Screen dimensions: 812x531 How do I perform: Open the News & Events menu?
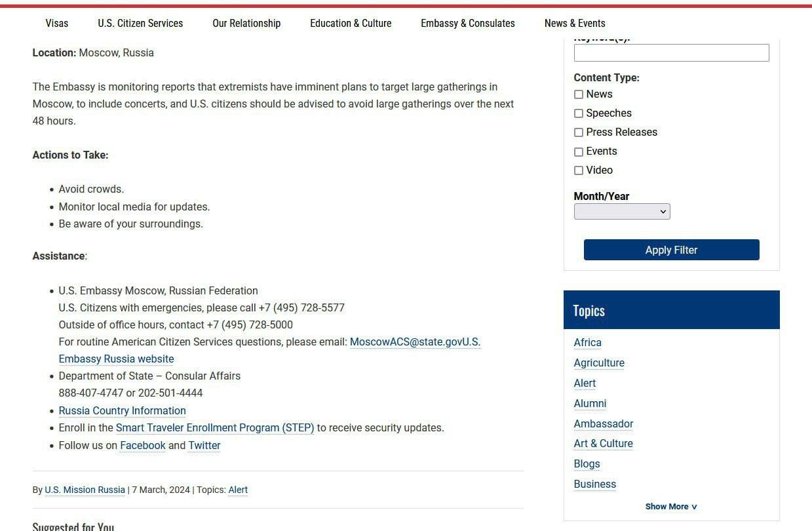pyautogui.click(x=575, y=24)
